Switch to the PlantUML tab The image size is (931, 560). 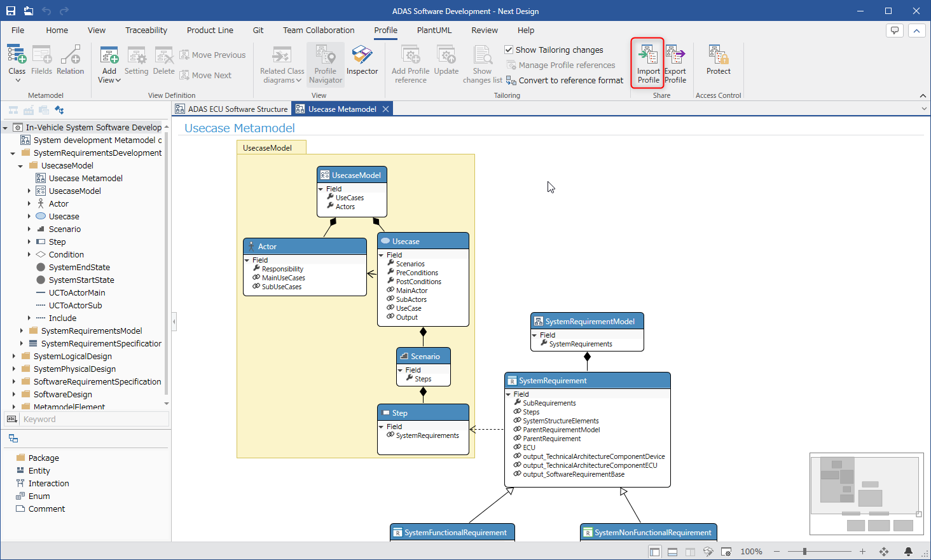click(x=434, y=30)
